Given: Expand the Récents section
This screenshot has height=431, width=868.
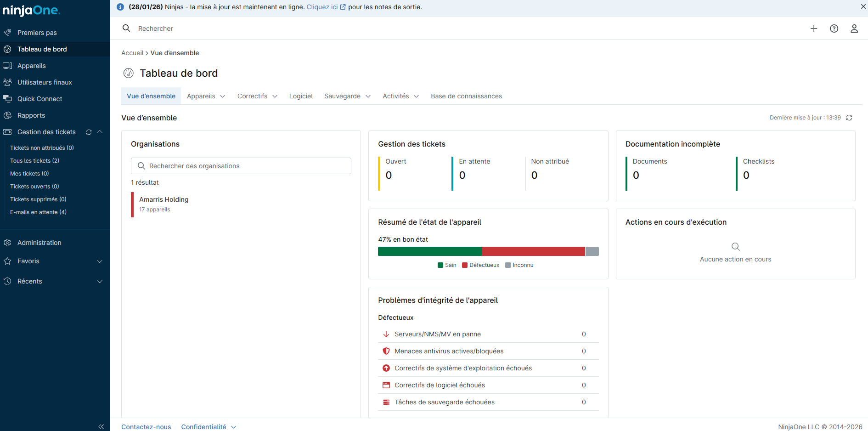Looking at the screenshot, I should pos(100,281).
